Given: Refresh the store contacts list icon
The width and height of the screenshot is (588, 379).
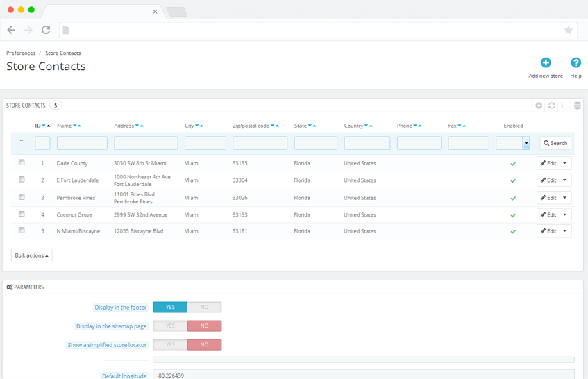Looking at the screenshot, I should (552, 106).
